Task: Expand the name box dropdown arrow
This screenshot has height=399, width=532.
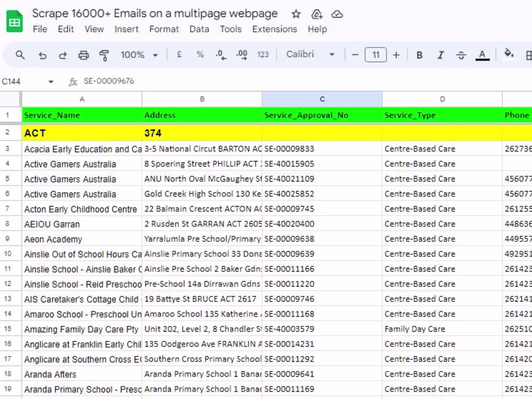Action: tap(51, 81)
